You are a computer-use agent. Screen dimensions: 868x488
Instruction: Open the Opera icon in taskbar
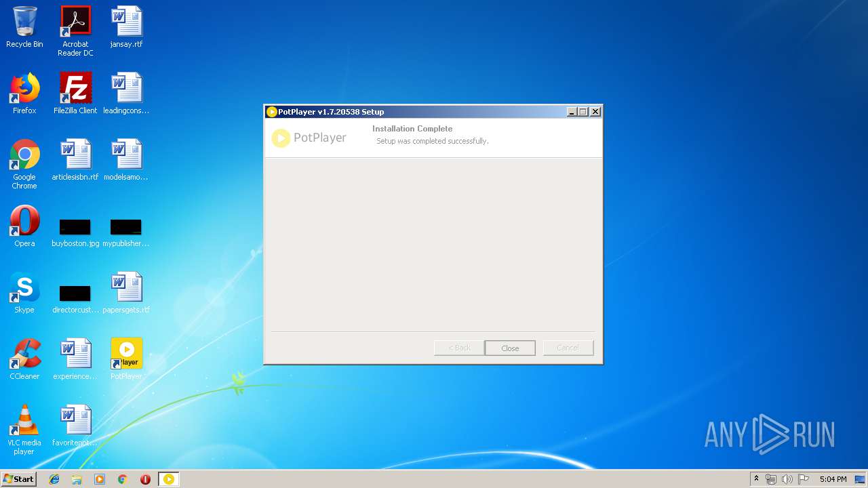(145, 479)
